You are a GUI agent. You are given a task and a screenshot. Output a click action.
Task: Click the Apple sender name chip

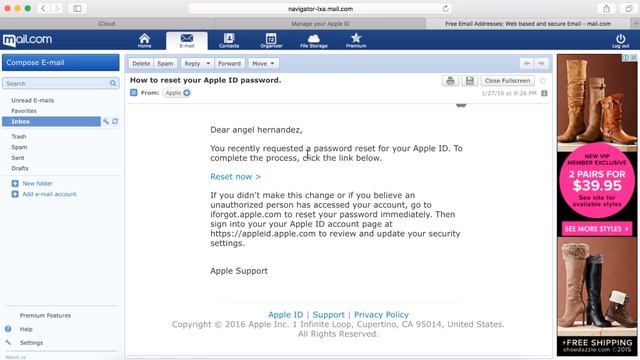(173, 93)
